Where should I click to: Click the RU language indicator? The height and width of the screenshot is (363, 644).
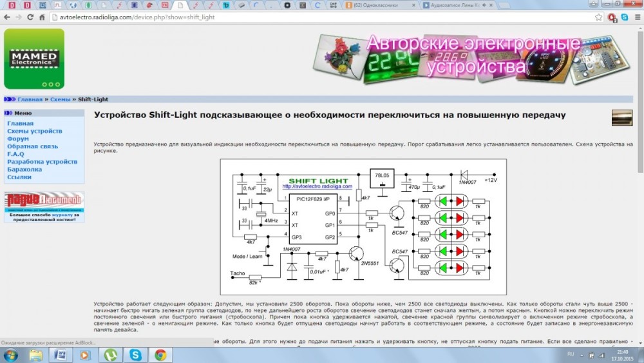[571, 355]
